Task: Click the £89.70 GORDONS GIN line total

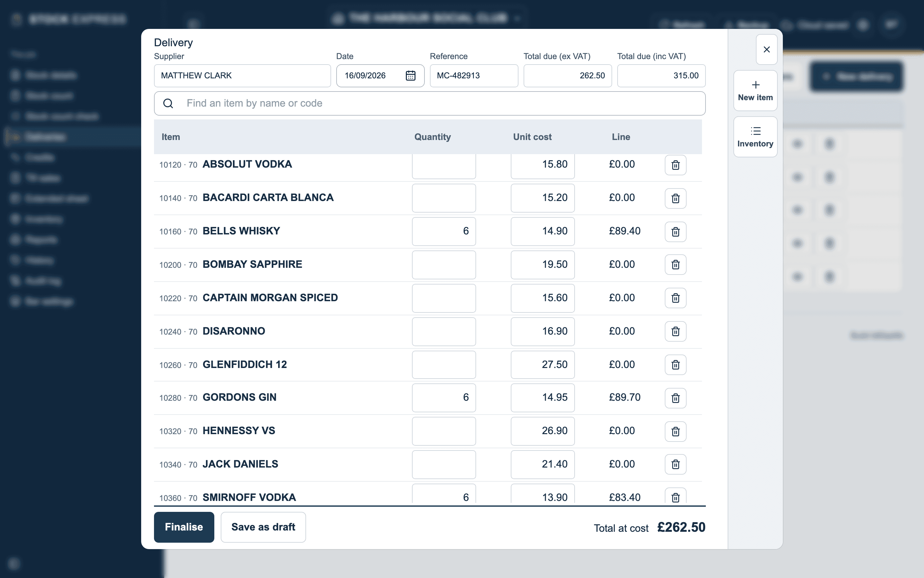Action: point(625,397)
